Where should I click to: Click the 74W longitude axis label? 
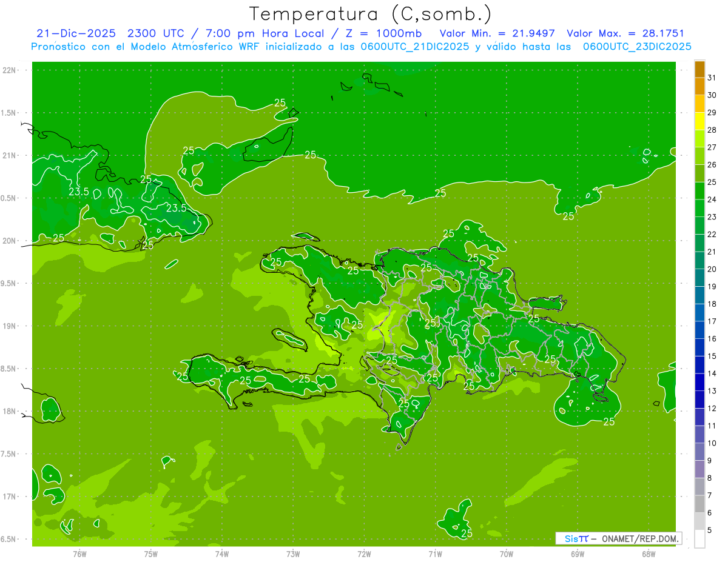(222, 554)
